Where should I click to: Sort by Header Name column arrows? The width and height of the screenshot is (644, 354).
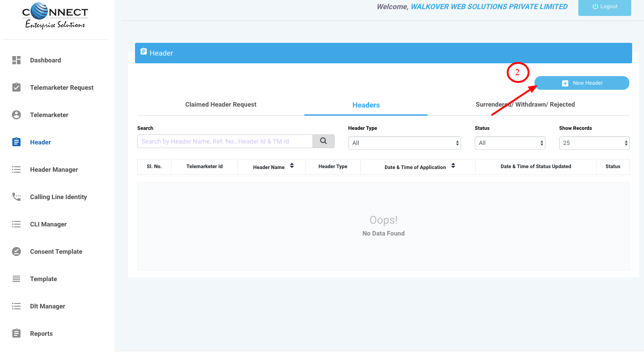[x=292, y=166]
